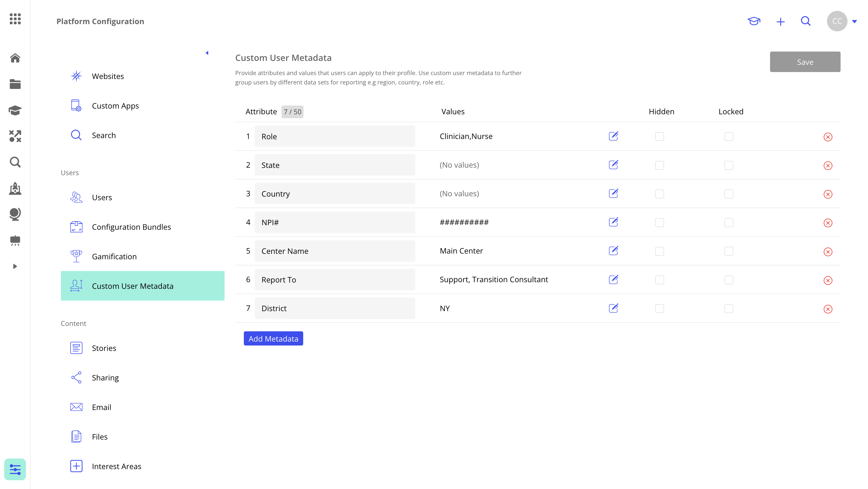Viewport: 868px width, 489px height.
Task: Click the Add Metadata button
Action: [x=273, y=338]
